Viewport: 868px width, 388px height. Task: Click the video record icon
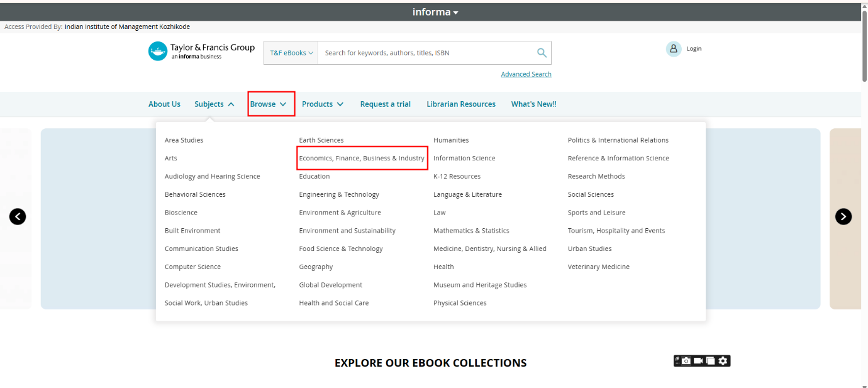pyautogui.click(x=698, y=361)
